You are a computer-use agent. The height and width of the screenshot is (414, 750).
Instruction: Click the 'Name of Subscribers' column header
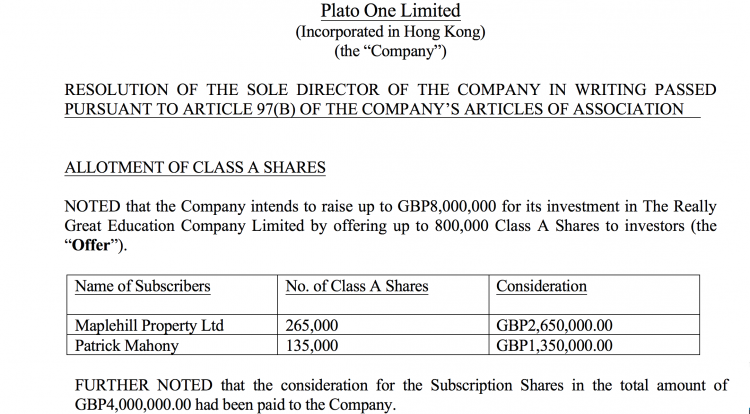(143, 286)
